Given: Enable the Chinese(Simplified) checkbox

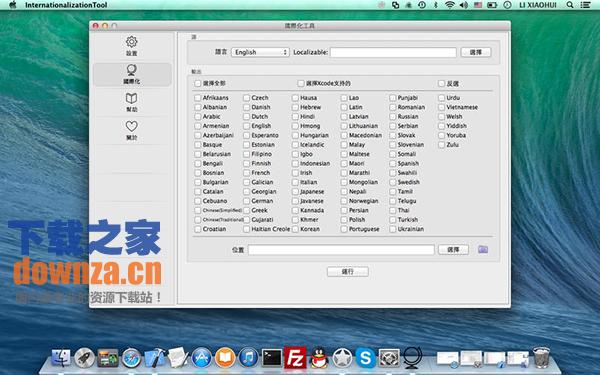Looking at the screenshot, I should (197, 210).
